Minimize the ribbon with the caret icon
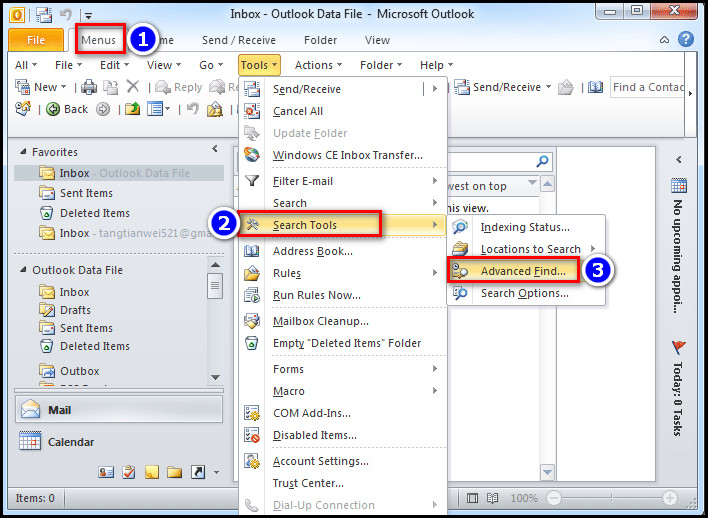 [665, 40]
